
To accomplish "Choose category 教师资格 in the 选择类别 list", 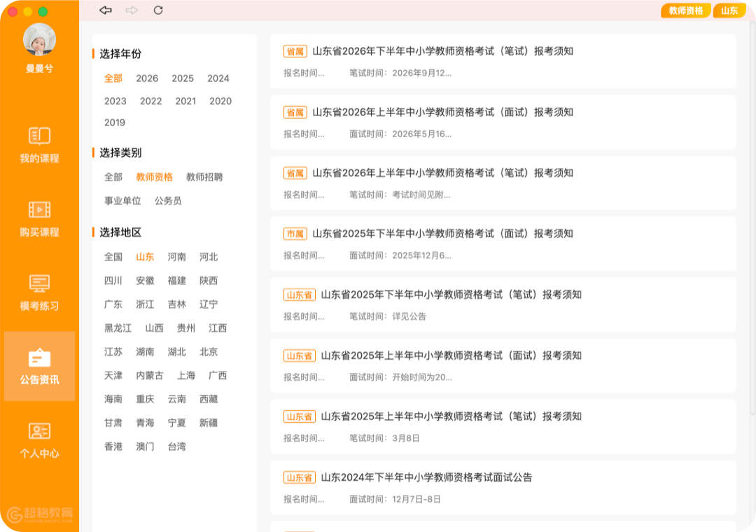I will [x=154, y=177].
